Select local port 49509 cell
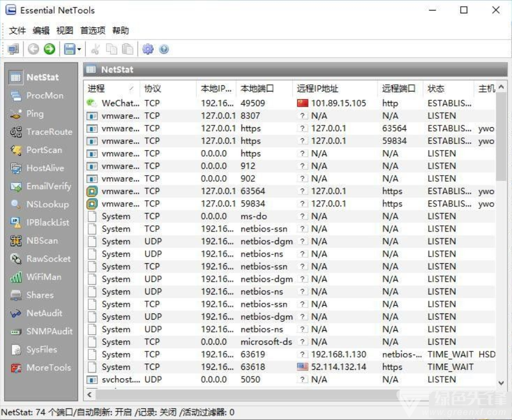 coord(253,103)
